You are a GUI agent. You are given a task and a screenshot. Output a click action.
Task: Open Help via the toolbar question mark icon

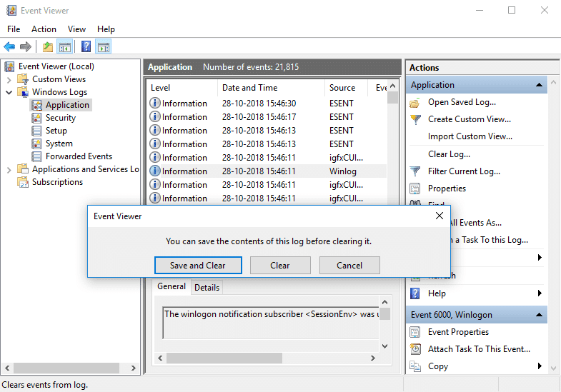[86, 46]
